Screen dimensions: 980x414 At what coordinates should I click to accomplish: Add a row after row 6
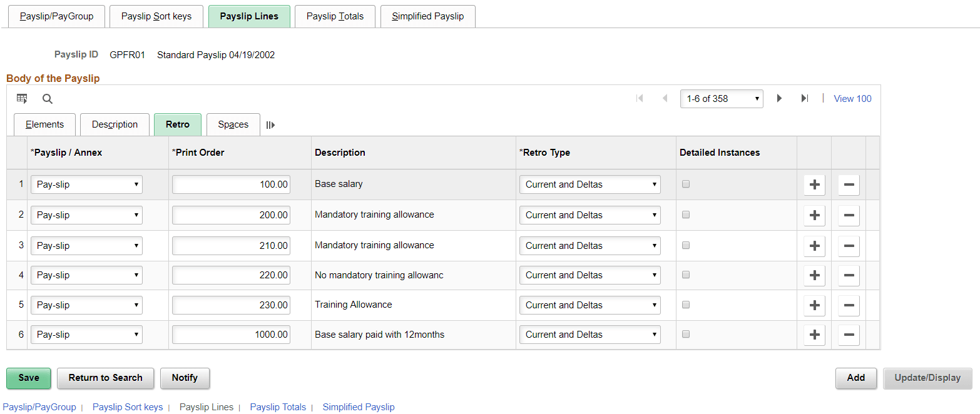(814, 335)
